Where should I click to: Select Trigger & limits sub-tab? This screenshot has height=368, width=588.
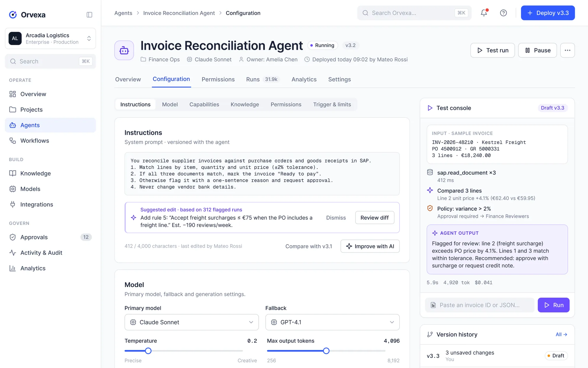point(332,105)
